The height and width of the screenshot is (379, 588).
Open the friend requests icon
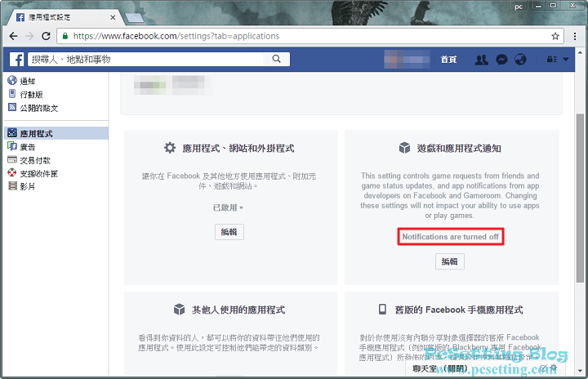tap(482, 60)
